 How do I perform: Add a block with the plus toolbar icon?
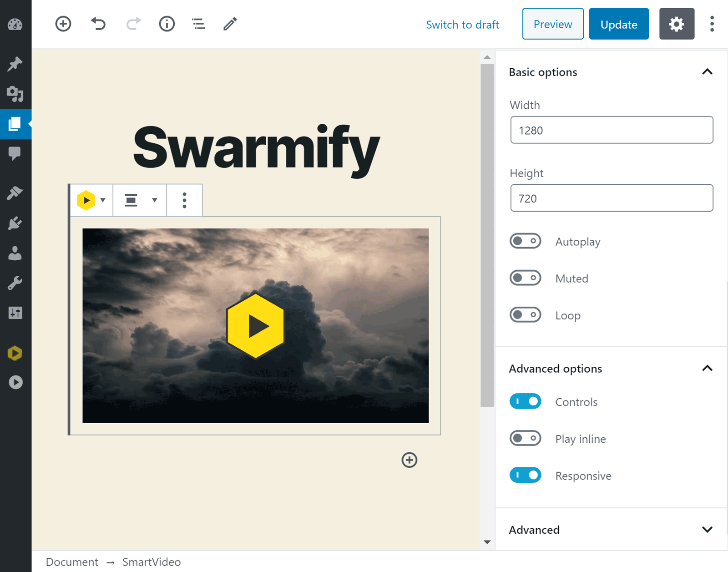click(63, 24)
